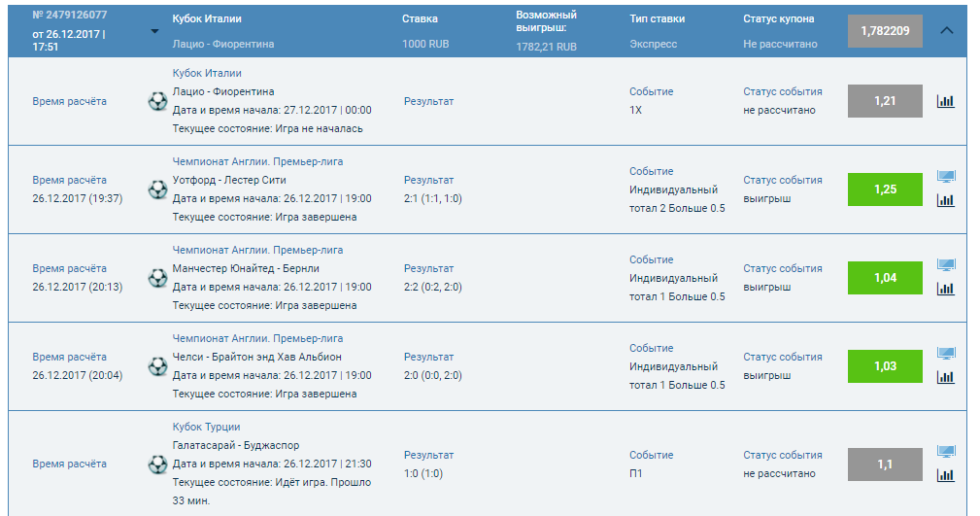
Task: Click the grey 1,1 odds box
Action: coord(885,464)
